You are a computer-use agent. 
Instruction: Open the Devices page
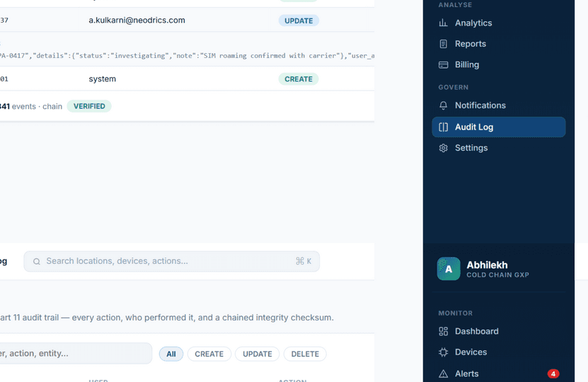pos(498,352)
